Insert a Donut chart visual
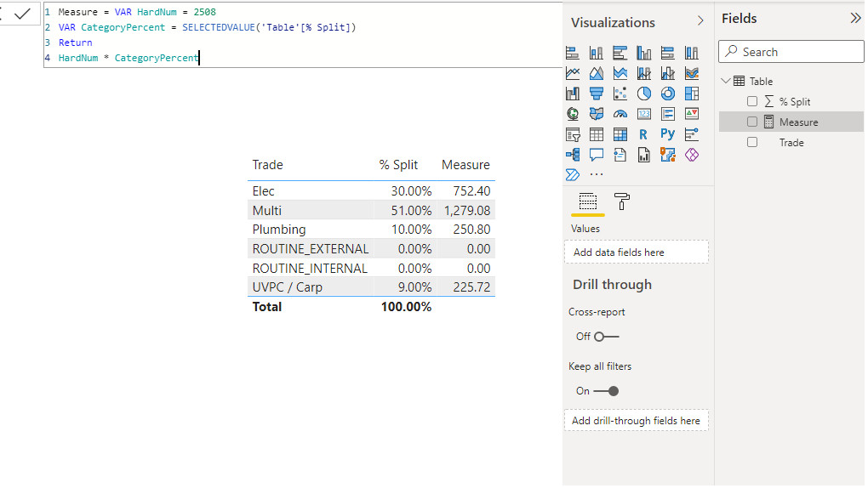868x488 pixels. tap(668, 94)
